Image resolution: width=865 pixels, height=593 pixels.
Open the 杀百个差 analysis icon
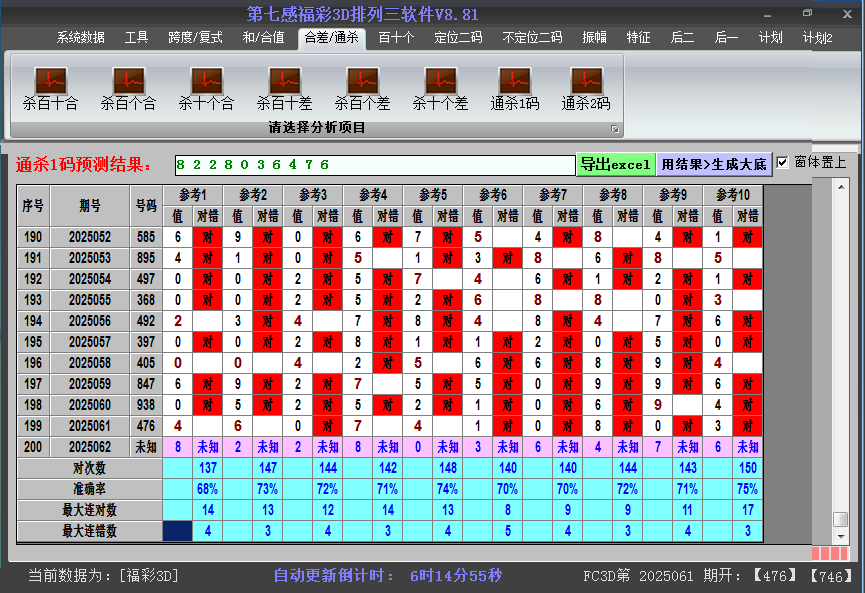pos(362,88)
